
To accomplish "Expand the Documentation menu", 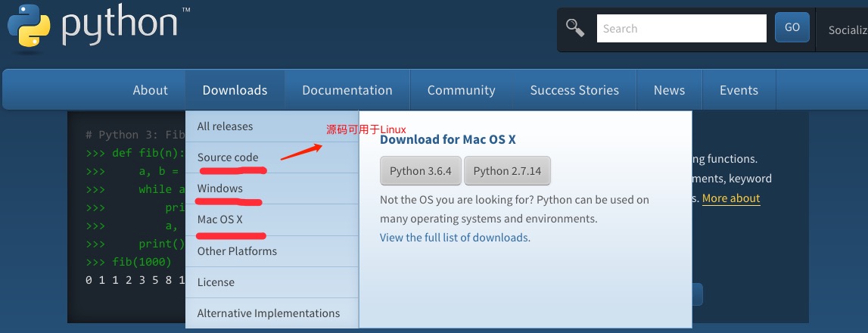I will point(347,90).
